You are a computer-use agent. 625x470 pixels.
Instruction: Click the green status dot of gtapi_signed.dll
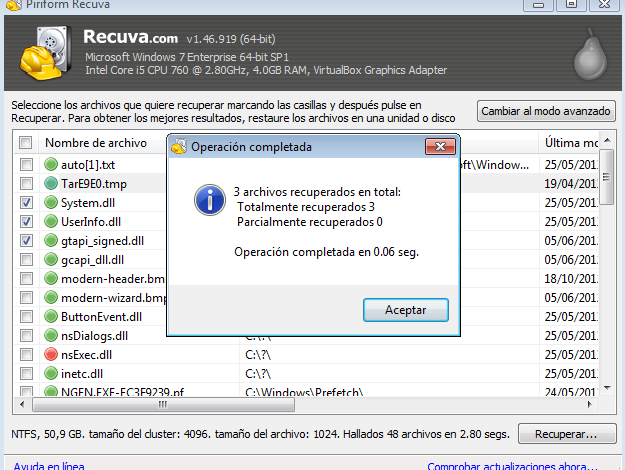coord(51,240)
